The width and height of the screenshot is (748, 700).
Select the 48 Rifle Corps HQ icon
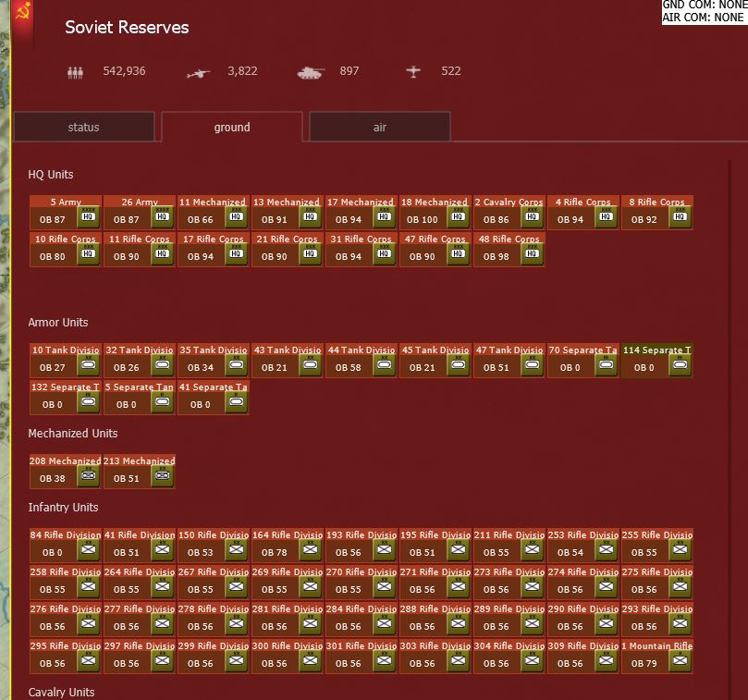(x=532, y=254)
